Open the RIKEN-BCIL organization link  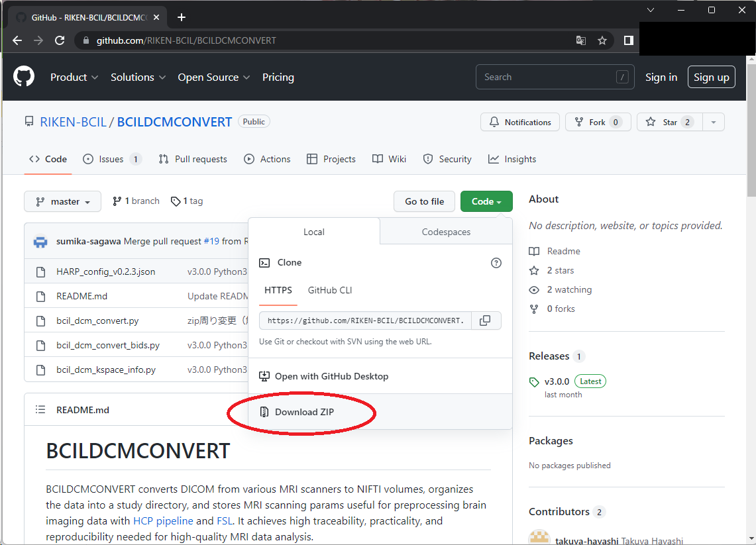pyautogui.click(x=74, y=122)
